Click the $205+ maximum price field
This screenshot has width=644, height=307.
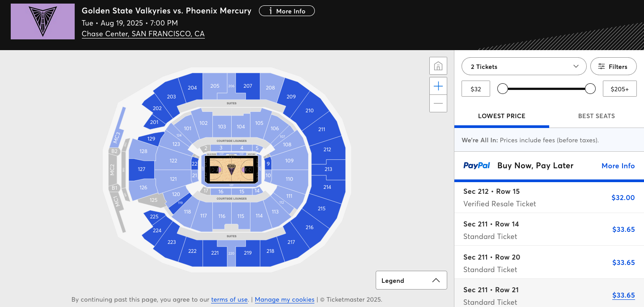tap(620, 89)
